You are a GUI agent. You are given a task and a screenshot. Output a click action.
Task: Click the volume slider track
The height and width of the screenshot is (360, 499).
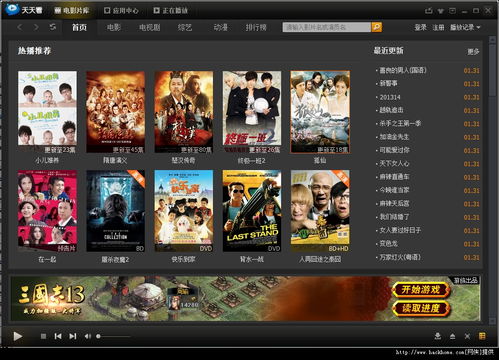(x=114, y=336)
